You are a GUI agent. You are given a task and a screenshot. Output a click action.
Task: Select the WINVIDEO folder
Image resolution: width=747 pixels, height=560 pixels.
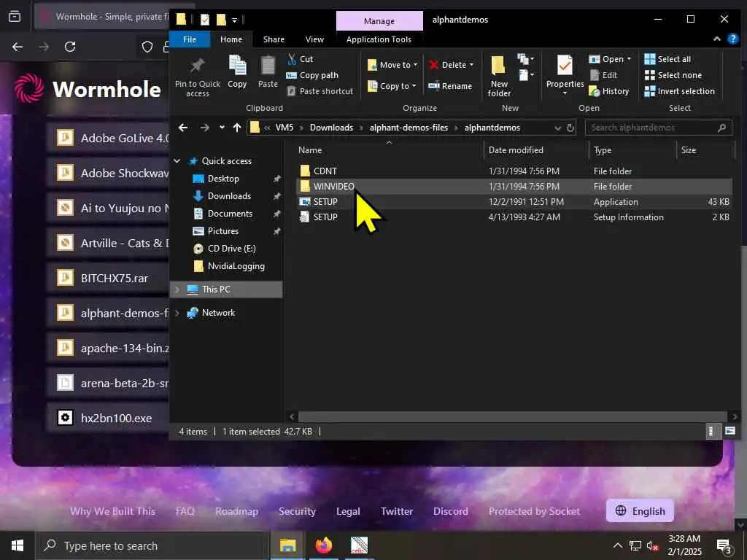click(x=514, y=186)
